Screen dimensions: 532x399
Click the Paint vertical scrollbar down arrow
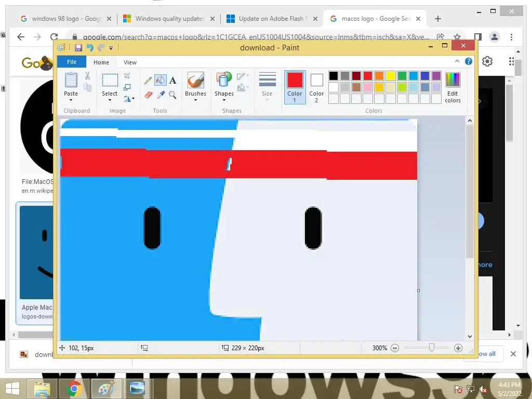pos(470,337)
